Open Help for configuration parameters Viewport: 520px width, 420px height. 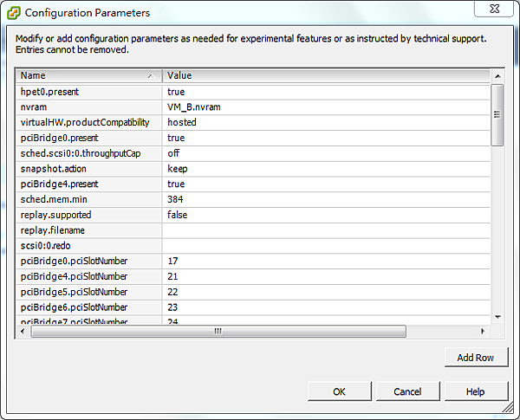475,391
